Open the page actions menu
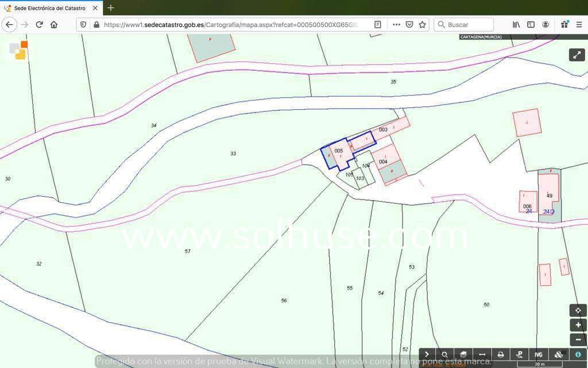 396,24
